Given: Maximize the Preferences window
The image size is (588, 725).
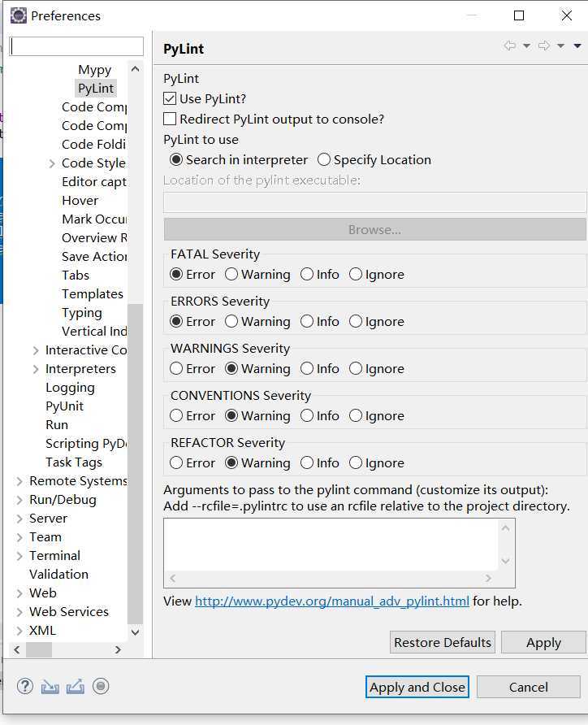Looking at the screenshot, I should (x=519, y=15).
